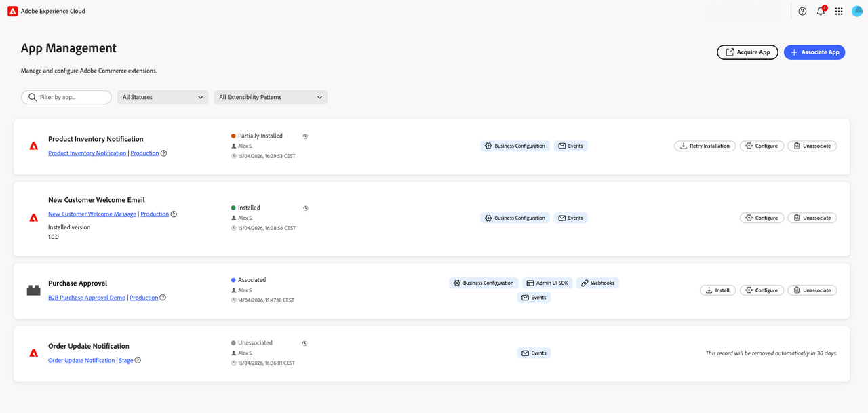This screenshot has height=413, width=868.
Task: Unassociate the Purchase Approval app
Action: click(x=812, y=290)
